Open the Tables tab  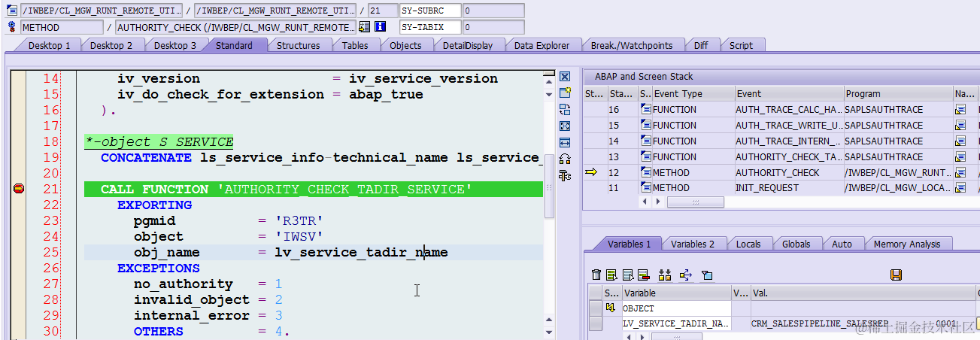355,45
